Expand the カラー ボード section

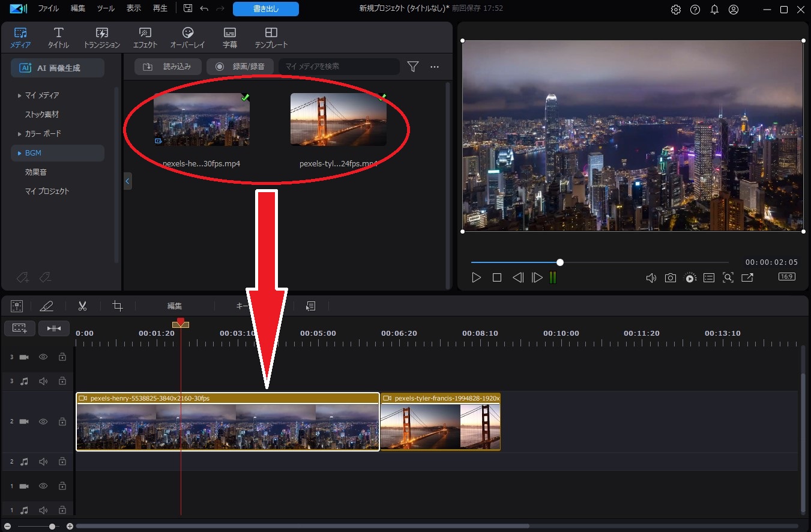(x=18, y=133)
